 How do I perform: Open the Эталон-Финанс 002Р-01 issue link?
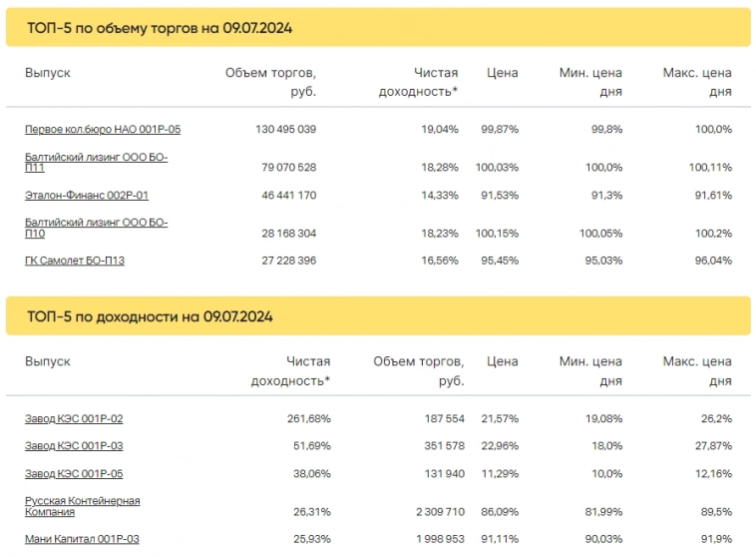pyautogui.click(x=87, y=196)
